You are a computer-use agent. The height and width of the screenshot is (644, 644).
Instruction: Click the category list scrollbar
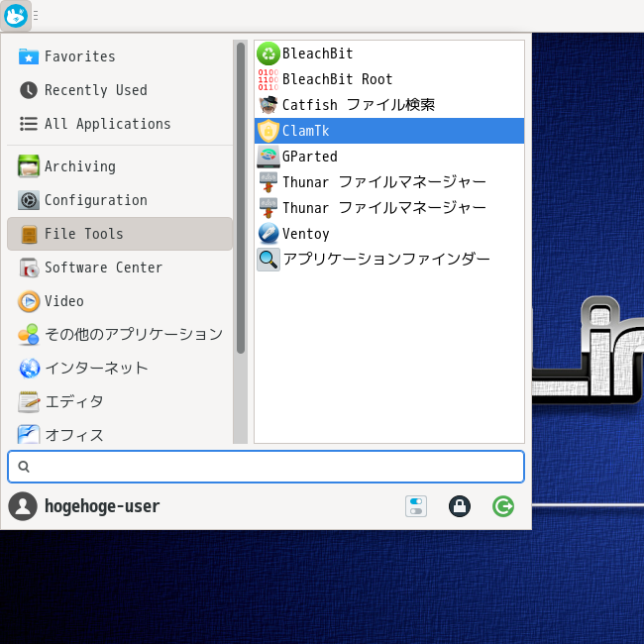point(241,198)
